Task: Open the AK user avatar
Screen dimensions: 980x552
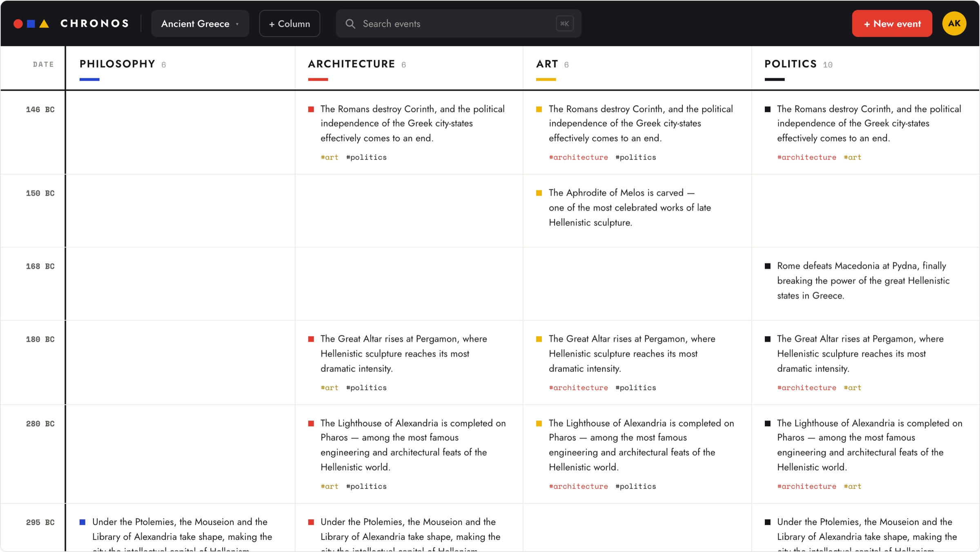Action: (x=954, y=24)
